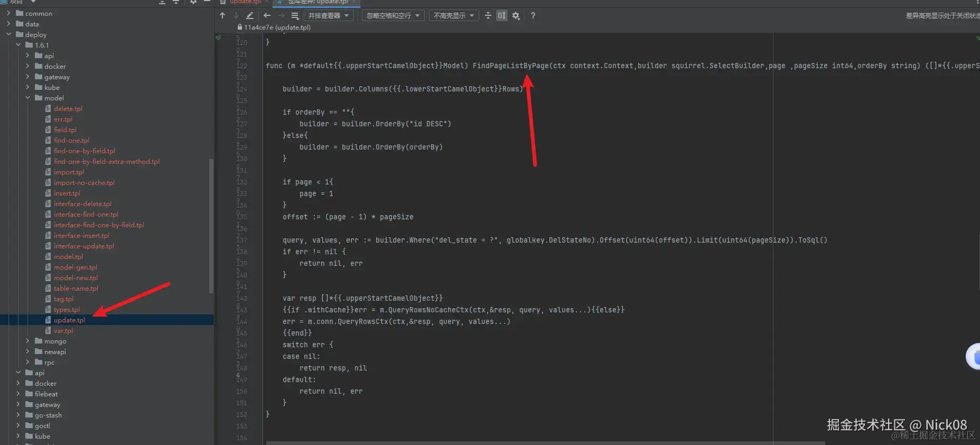Open field.tpl file
The image size is (980, 445).
65,129
